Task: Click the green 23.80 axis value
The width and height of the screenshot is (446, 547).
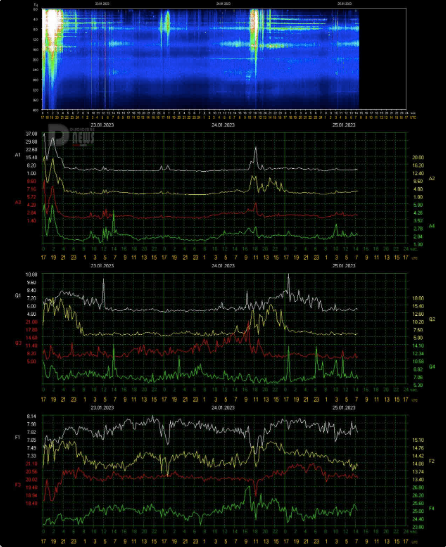Action: pyautogui.click(x=418, y=527)
